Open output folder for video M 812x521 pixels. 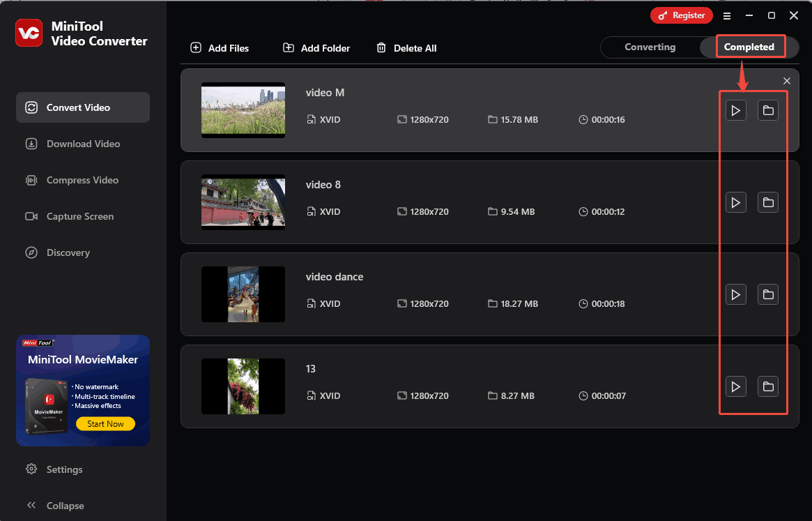pyautogui.click(x=767, y=110)
